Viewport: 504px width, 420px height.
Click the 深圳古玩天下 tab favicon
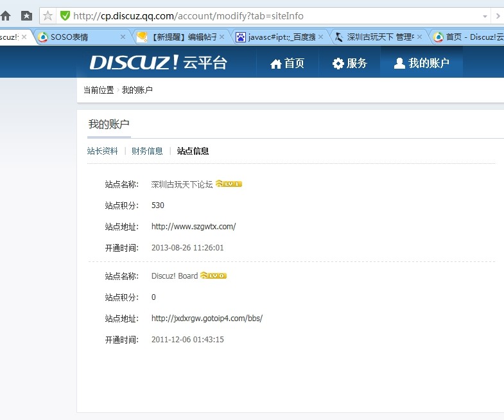339,37
